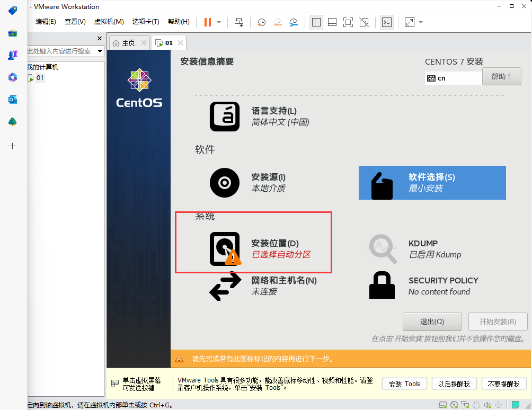Image resolution: width=532 pixels, height=410 pixels.
Task: Click the plus add icon in the left sidebar
Action: [13, 146]
